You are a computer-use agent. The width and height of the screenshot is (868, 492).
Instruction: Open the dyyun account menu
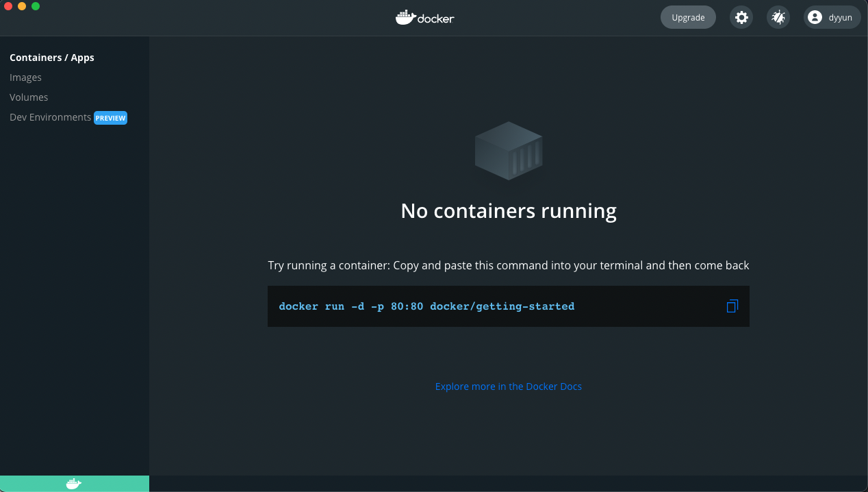point(832,17)
